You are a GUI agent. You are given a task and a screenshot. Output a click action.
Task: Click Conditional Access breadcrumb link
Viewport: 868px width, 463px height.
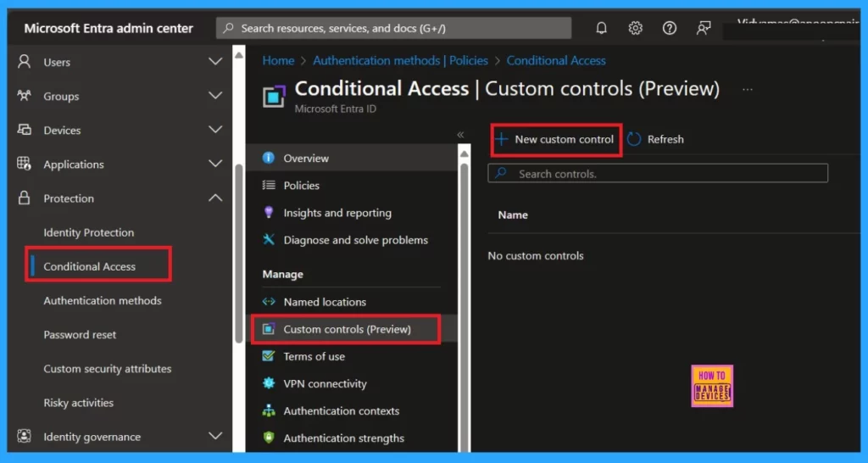pyautogui.click(x=556, y=61)
